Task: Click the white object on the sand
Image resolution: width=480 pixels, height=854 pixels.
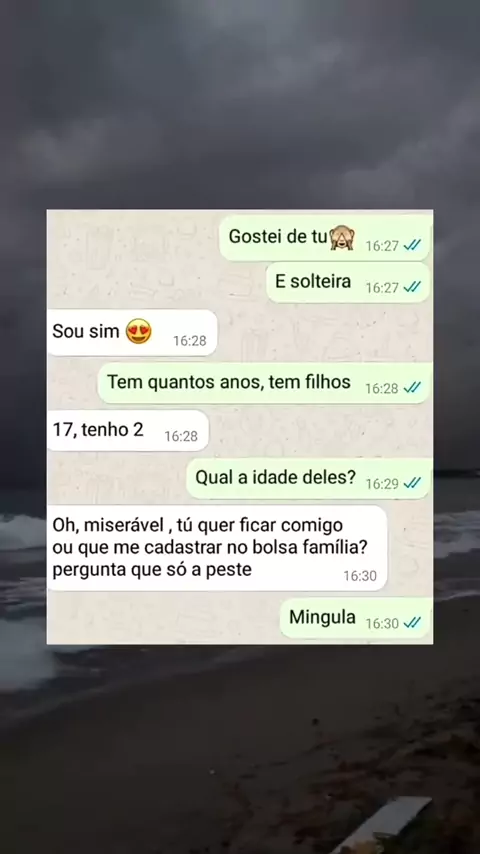Action: [388, 824]
